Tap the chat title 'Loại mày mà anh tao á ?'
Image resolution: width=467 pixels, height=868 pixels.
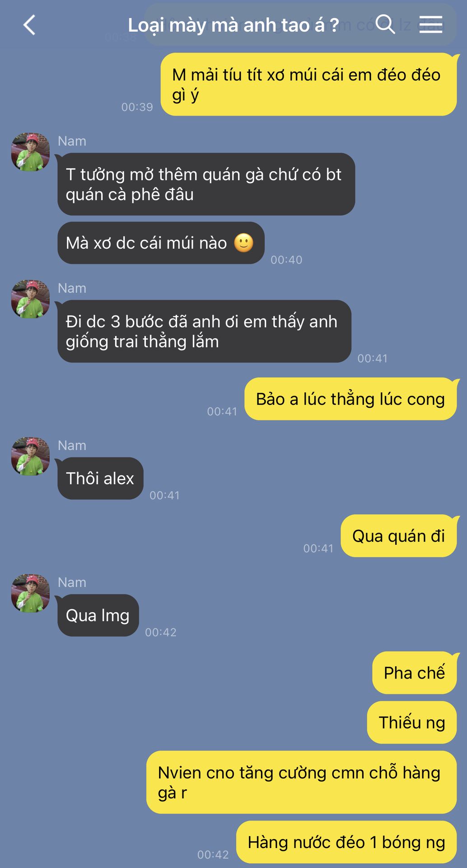click(233, 25)
